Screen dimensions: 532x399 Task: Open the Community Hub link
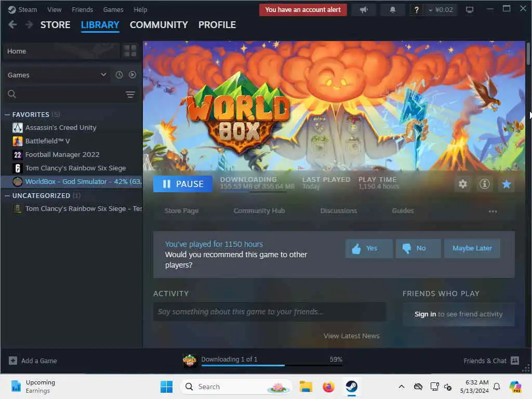(259, 211)
